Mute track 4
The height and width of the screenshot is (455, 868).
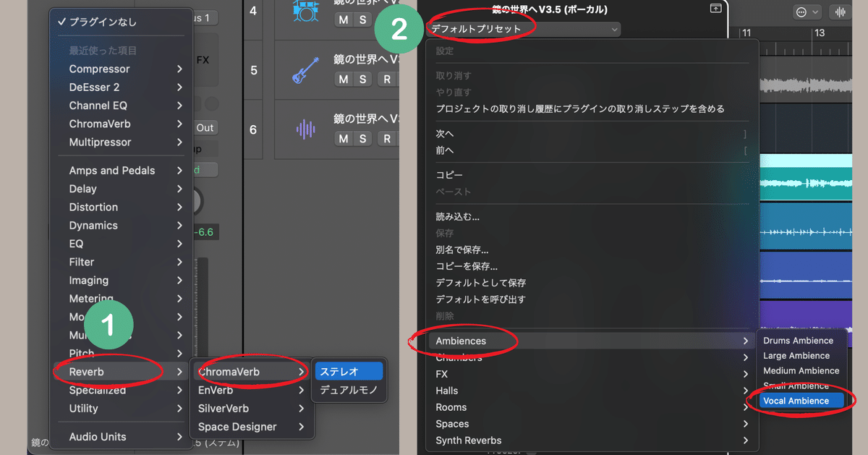click(343, 20)
